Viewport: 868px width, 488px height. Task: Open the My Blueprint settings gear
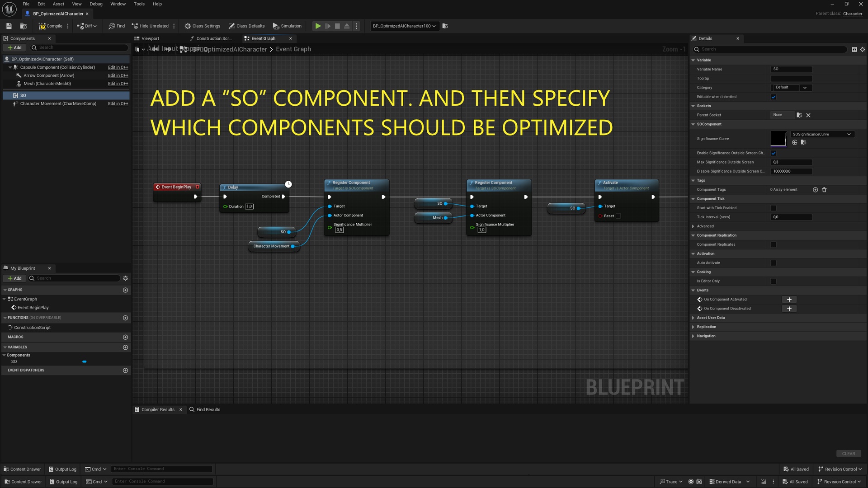click(x=126, y=278)
